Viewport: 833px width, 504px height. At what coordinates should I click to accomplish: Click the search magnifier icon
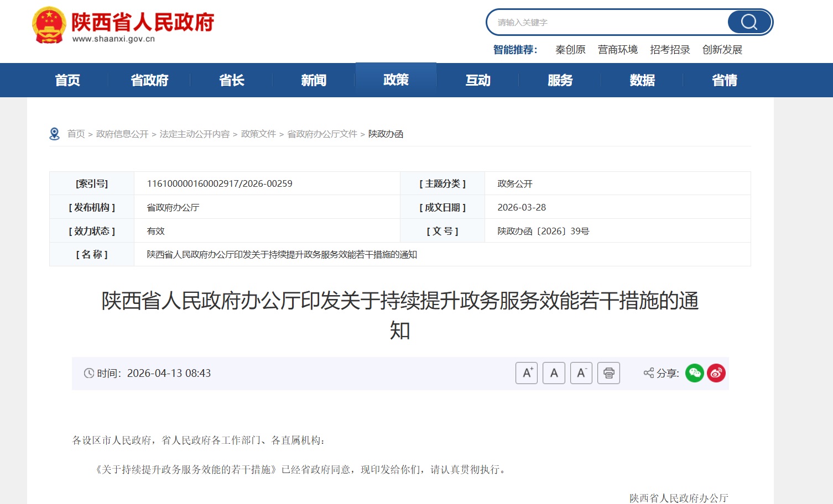[x=748, y=22]
